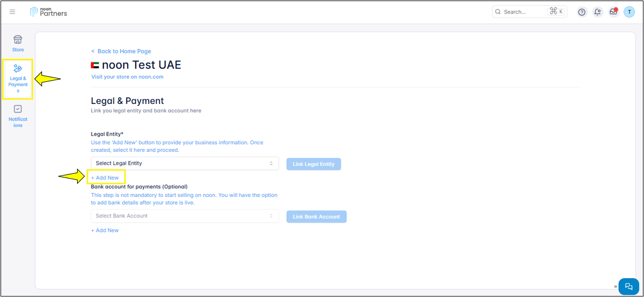
Task: Open the notifications bell icon
Action: pyautogui.click(x=597, y=12)
